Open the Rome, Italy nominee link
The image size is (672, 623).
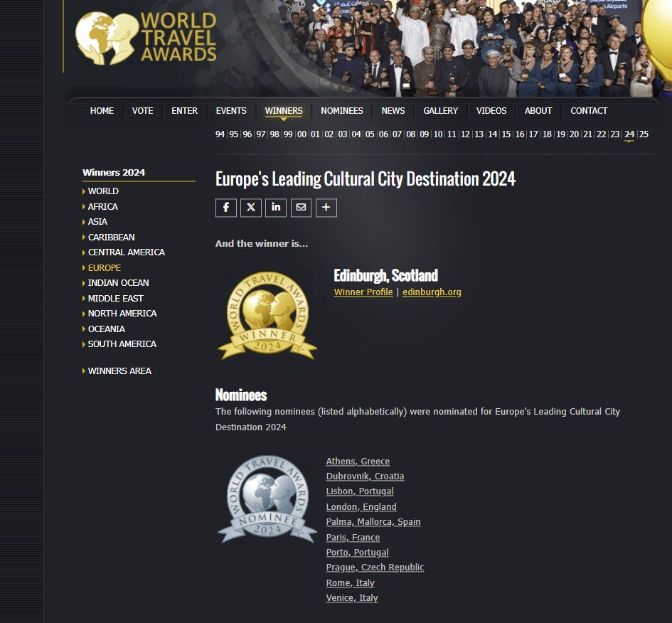pyautogui.click(x=351, y=582)
